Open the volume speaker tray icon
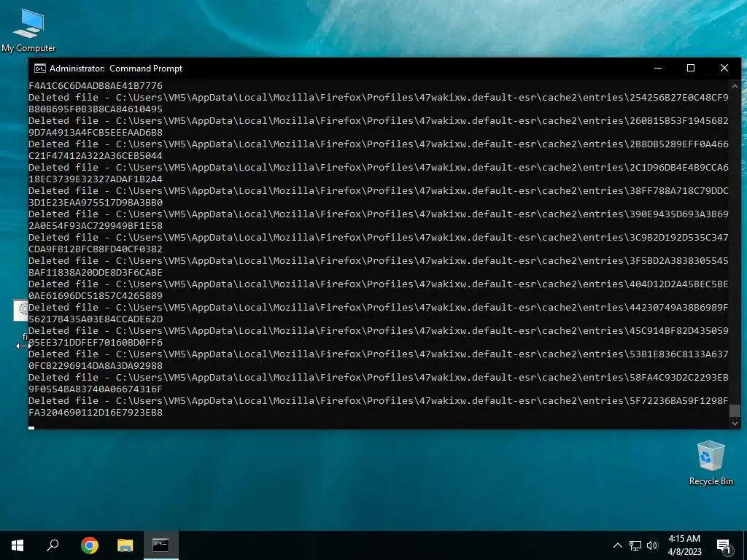 pyautogui.click(x=652, y=545)
